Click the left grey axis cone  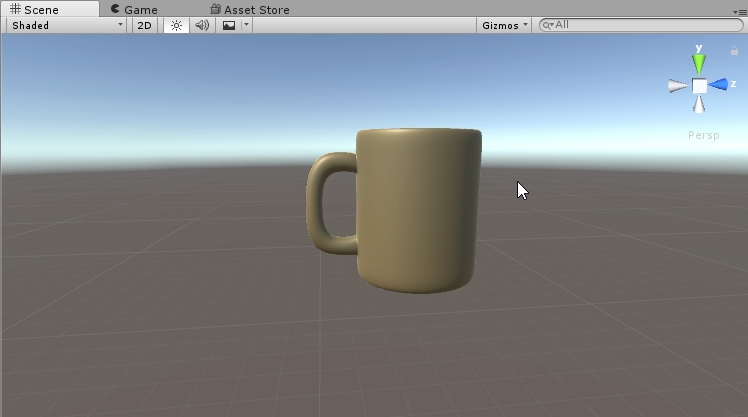coord(678,86)
